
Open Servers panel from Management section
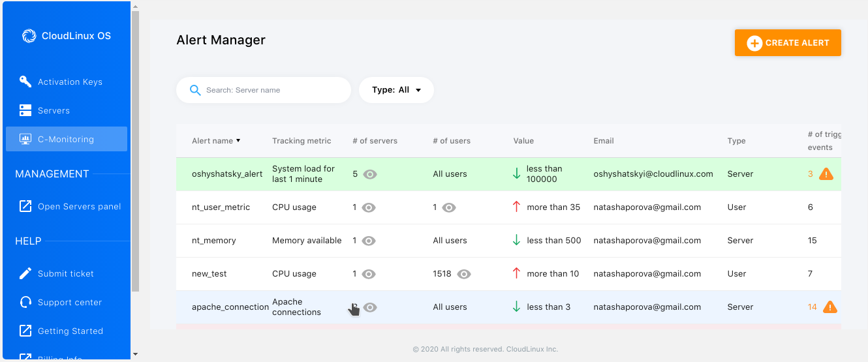pyautogui.click(x=79, y=206)
